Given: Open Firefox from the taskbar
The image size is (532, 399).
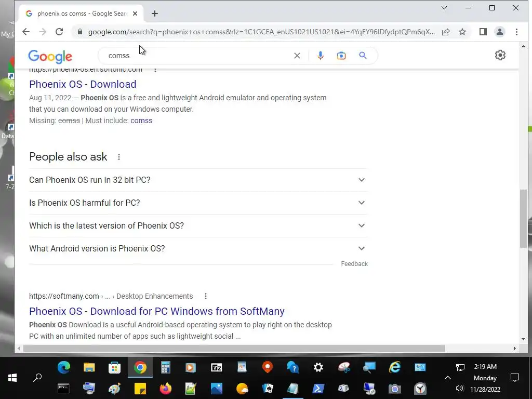Looking at the screenshot, I should [x=166, y=388].
